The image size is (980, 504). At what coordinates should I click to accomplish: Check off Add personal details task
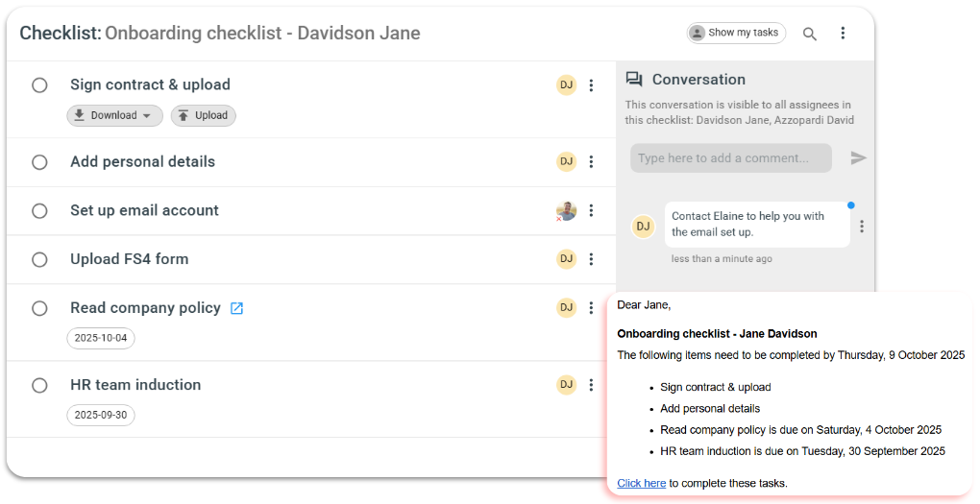pyautogui.click(x=39, y=162)
